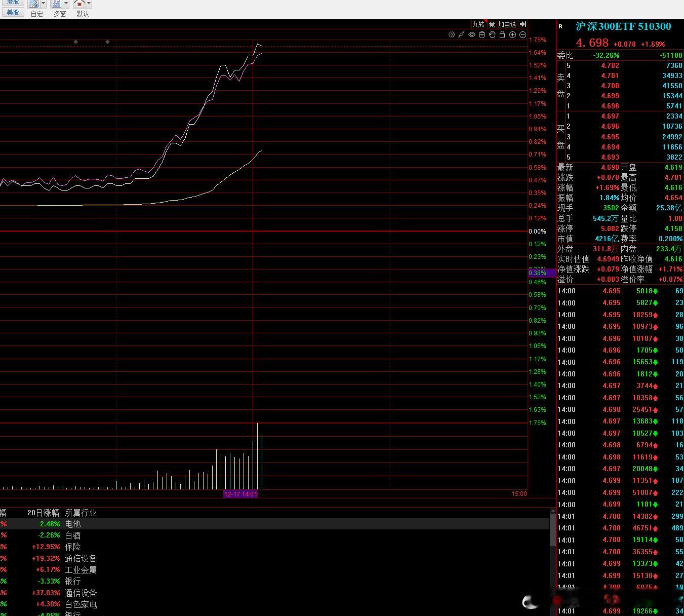Click the large latest price 4.698
684x616 pixels.
(x=592, y=43)
